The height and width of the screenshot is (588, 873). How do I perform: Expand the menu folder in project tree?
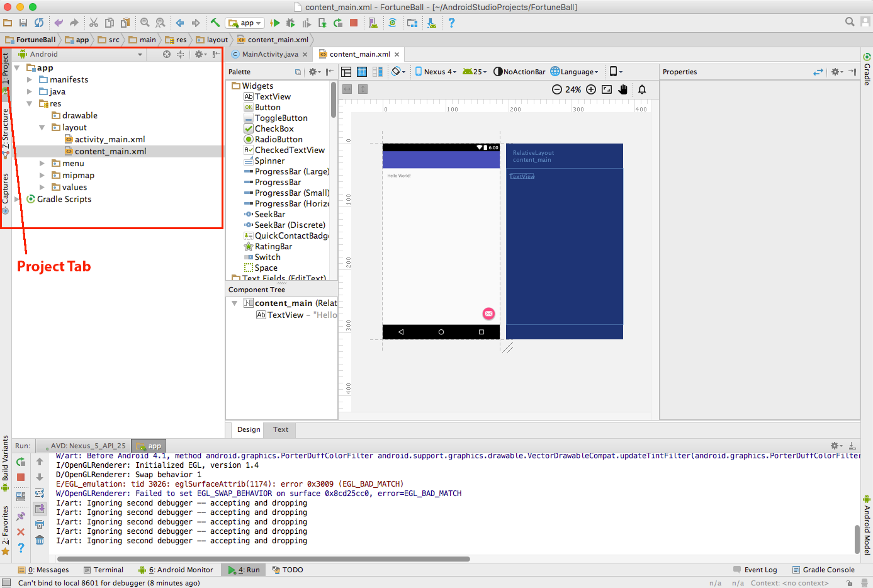pos(42,163)
